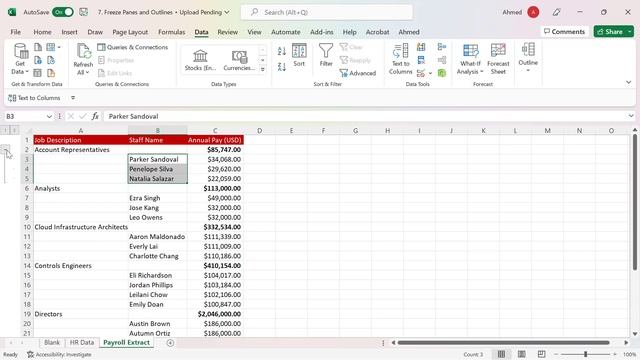Click the vertical scrollbar thumb
Viewport: 640px width, 360px height.
coord(635,202)
